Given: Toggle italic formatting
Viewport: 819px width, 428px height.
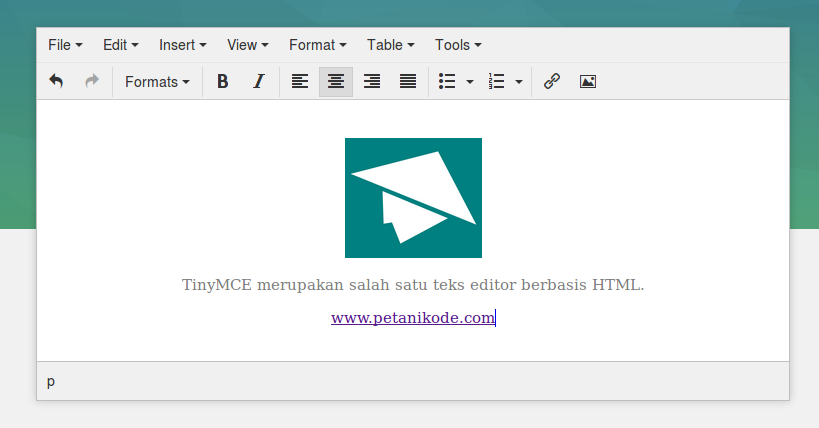Looking at the screenshot, I should point(259,82).
